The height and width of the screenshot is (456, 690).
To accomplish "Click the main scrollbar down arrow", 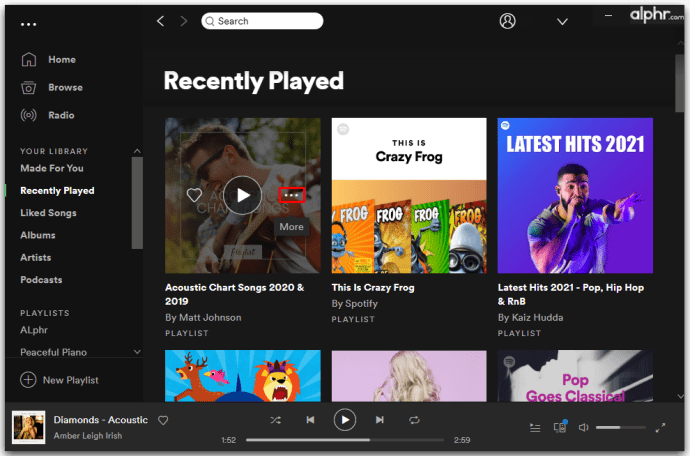I will coord(680,396).
